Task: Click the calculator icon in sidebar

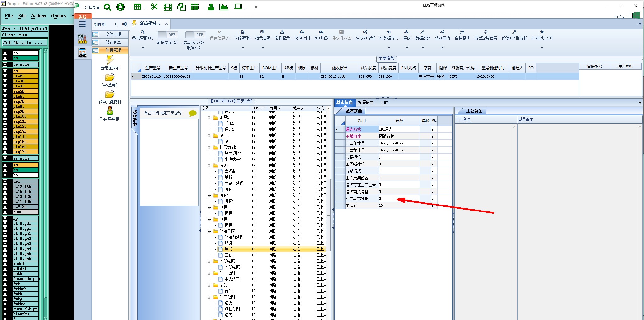Action: click(x=83, y=53)
